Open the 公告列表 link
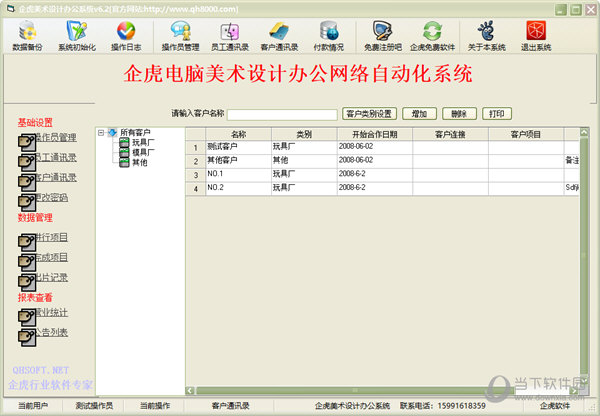600x416 pixels. coord(52,332)
